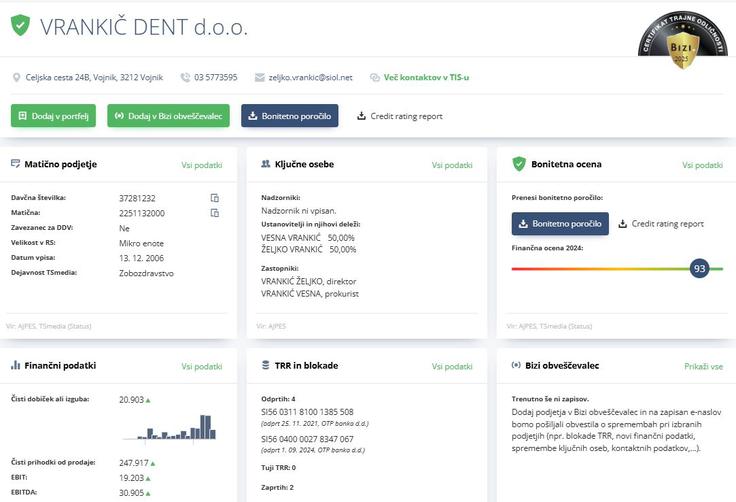
Task: Download Bonitetno poročilo in Bonitetna ocena panel
Action: [x=560, y=224]
